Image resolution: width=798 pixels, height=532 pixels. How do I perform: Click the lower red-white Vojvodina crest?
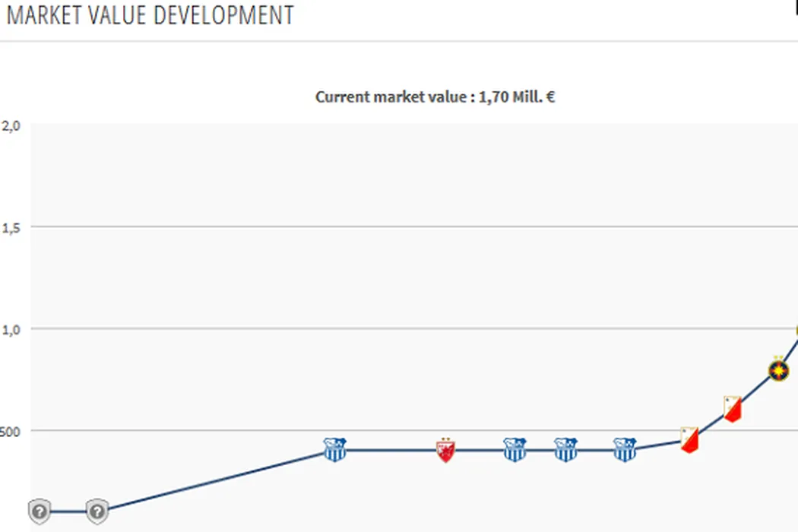coord(689,440)
